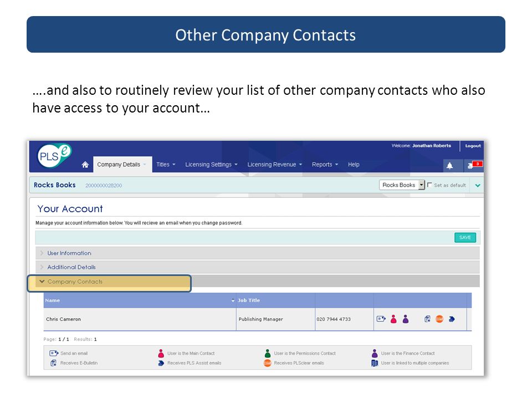Viewport: 532px width, 399px height.
Task: Click the legend Main Contact pink icon
Action: click(161, 353)
